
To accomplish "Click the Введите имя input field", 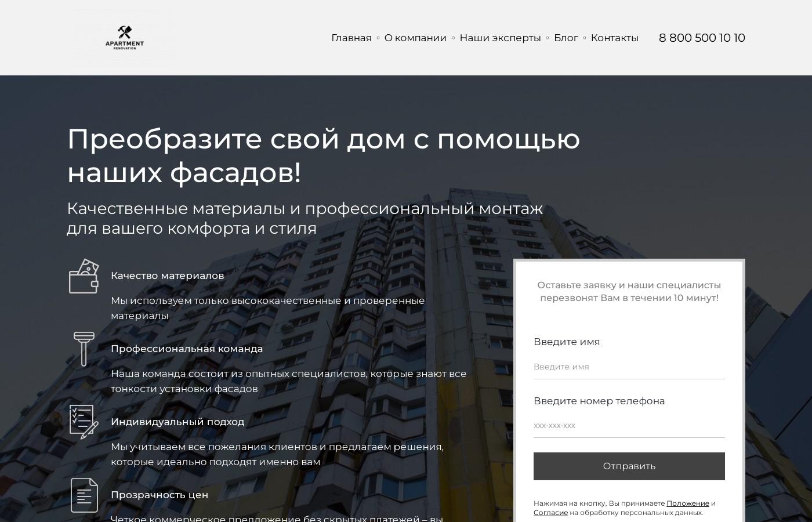I will 629,367.
